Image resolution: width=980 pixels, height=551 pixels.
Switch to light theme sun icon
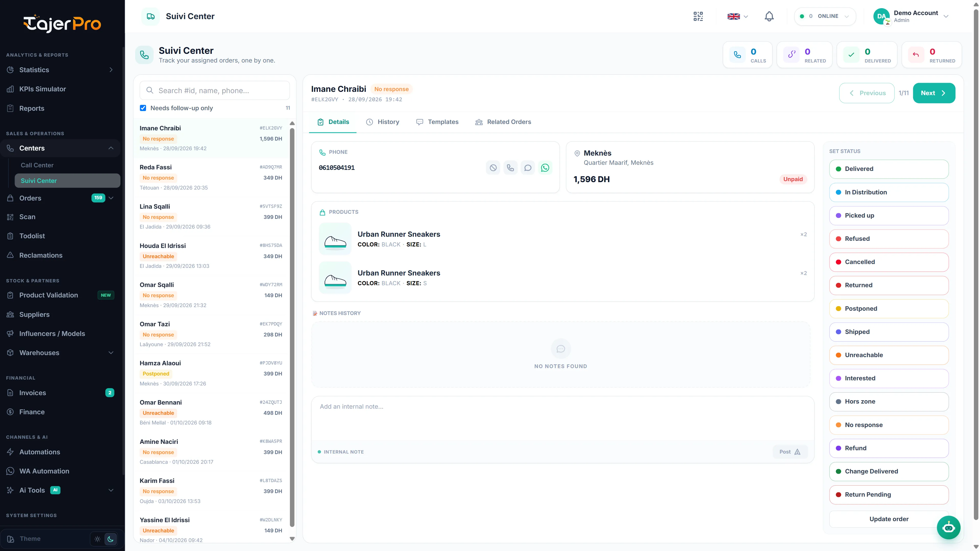coord(97,539)
